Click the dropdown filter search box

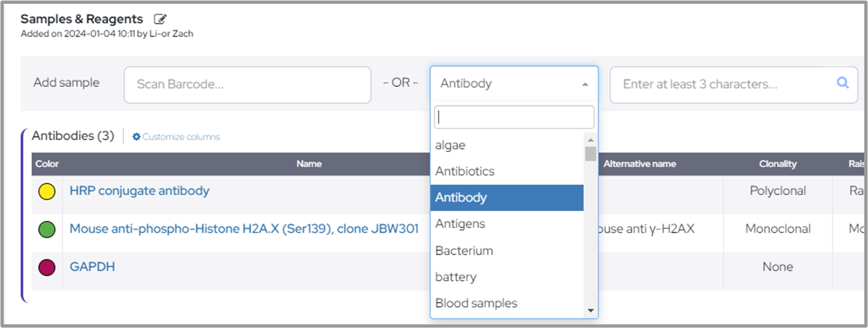click(x=514, y=117)
